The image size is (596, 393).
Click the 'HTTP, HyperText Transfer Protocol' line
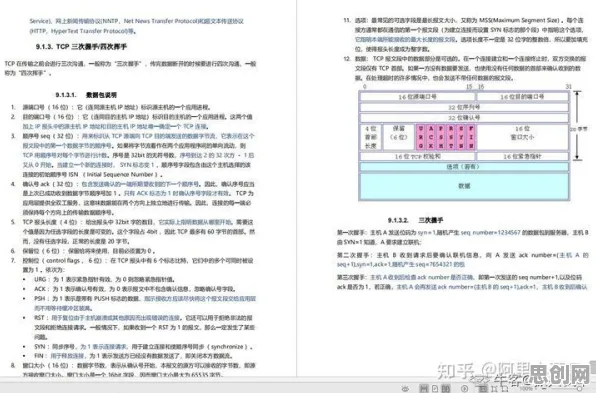(x=83, y=31)
